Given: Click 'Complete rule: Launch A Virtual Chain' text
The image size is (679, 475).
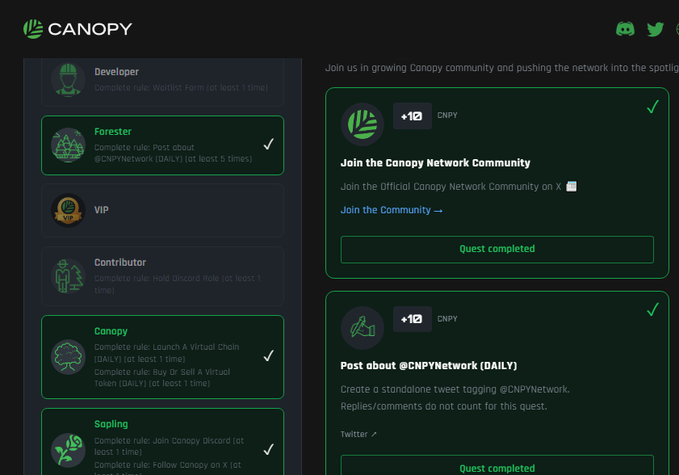Looking at the screenshot, I should click(x=167, y=353).
